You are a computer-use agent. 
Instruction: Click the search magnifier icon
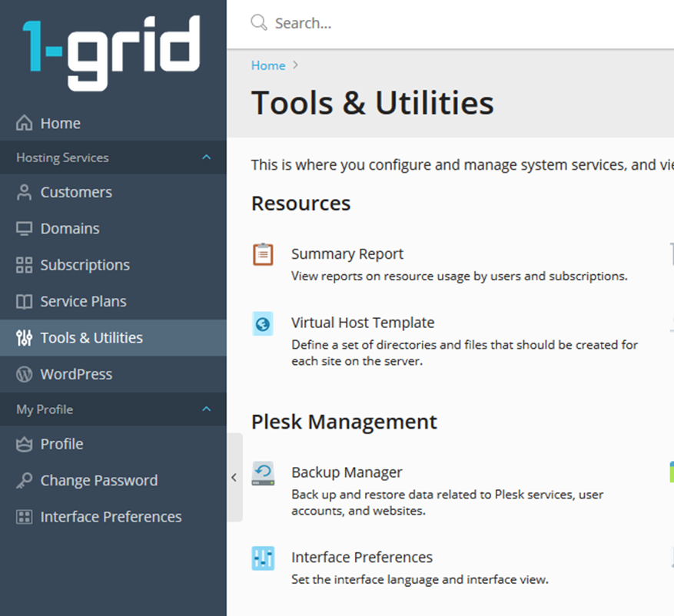[259, 22]
